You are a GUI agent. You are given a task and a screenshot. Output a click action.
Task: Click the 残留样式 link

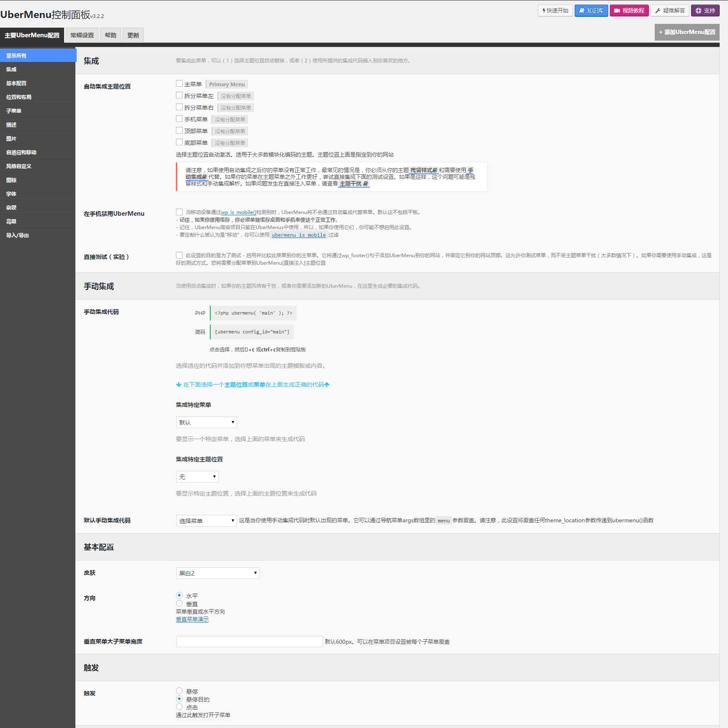click(423, 170)
